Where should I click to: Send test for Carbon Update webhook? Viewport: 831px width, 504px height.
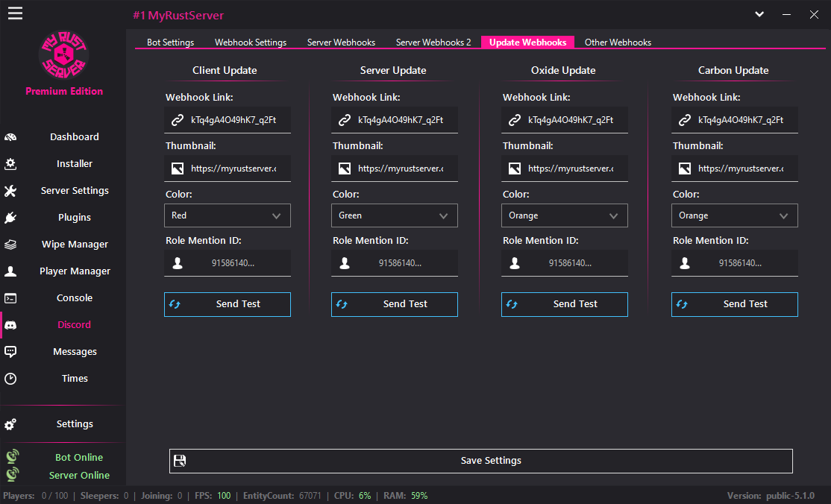pyautogui.click(x=735, y=304)
